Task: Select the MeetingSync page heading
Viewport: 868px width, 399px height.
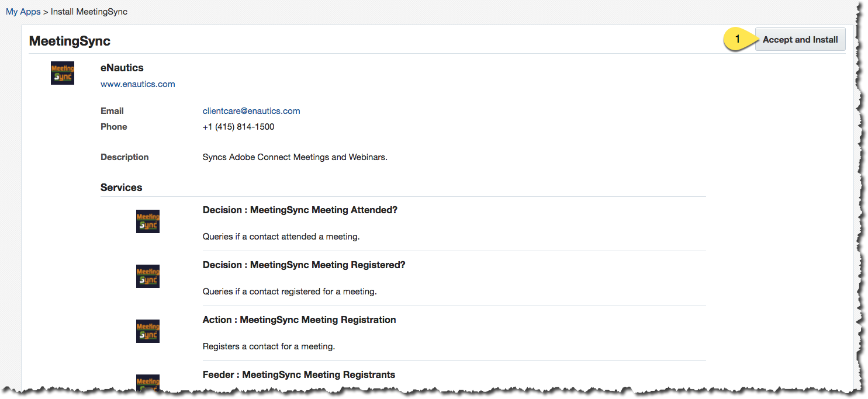Action: 70,41
